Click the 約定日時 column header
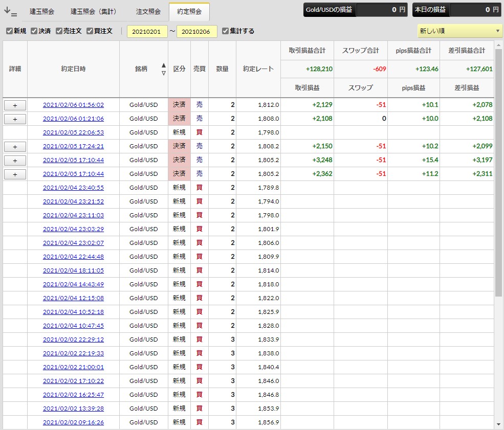 tap(73, 69)
